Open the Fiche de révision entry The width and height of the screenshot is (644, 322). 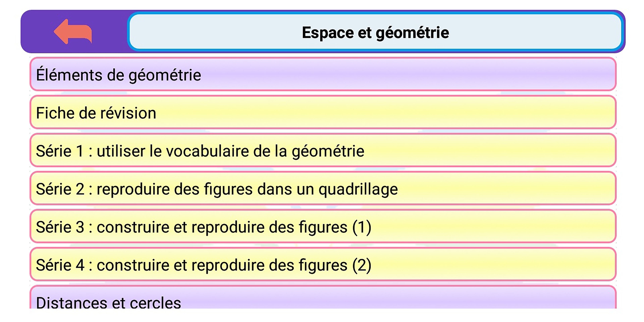tap(323, 113)
